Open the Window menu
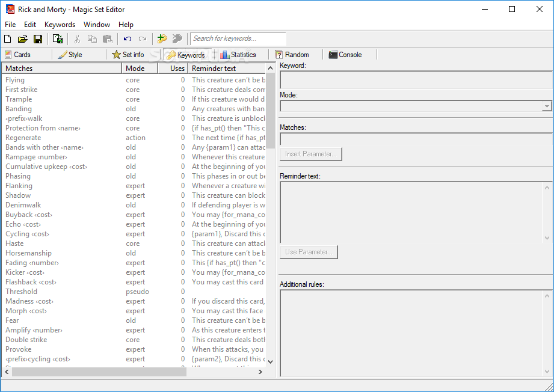The height and width of the screenshot is (392, 554). pyautogui.click(x=97, y=25)
